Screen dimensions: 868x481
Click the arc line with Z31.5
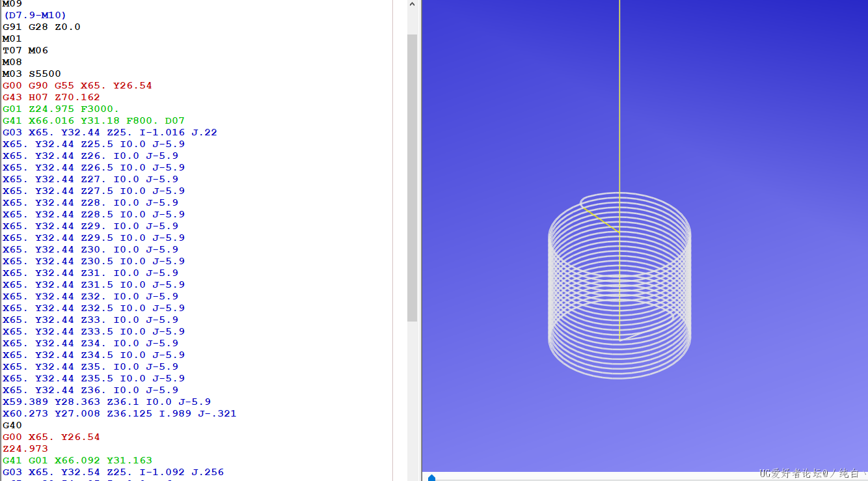(x=94, y=284)
